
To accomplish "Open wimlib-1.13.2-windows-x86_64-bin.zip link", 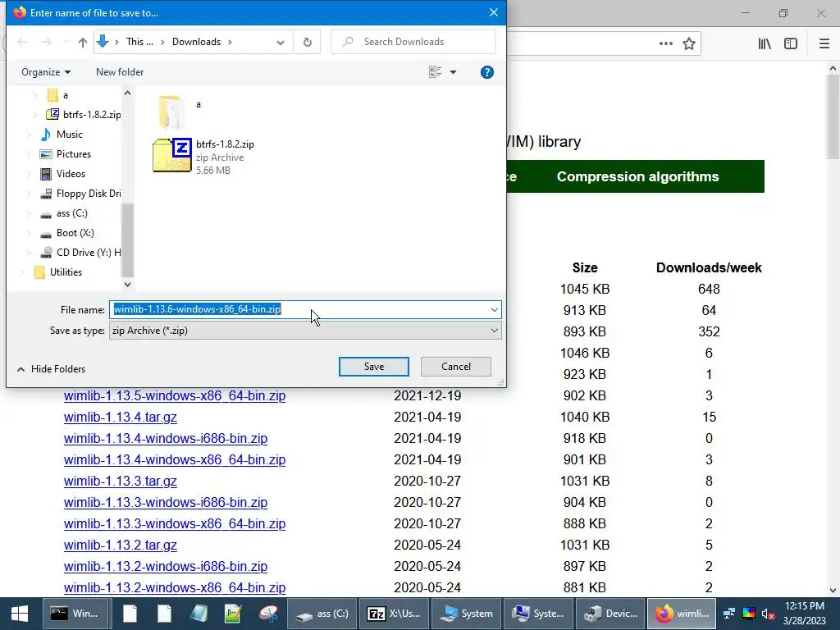I will click(175, 587).
